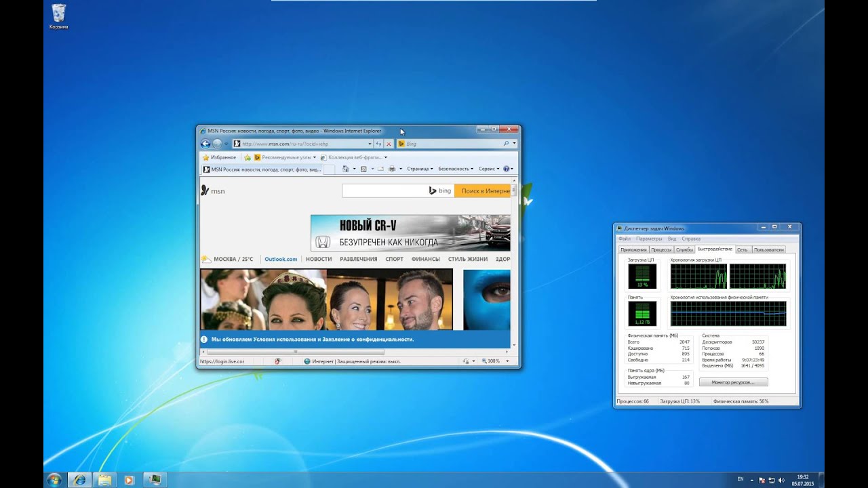Image resolution: width=868 pixels, height=488 pixels.
Task: Click the magnifier search icon in Bing box
Action: pos(506,144)
